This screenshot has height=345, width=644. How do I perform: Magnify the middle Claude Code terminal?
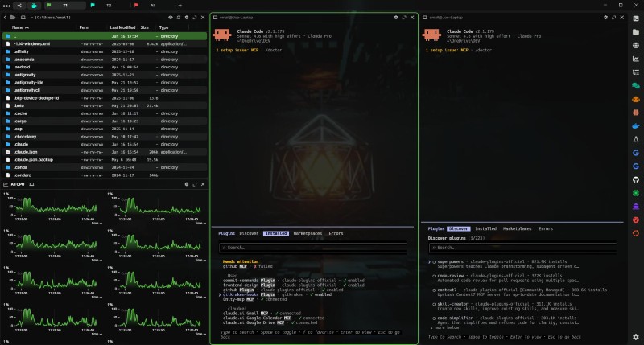(404, 18)
